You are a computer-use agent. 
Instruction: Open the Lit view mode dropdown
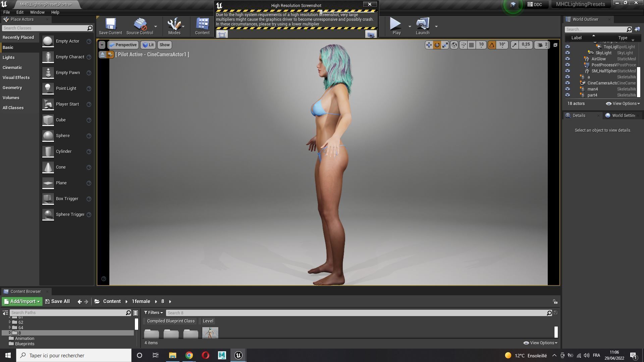coord(148,45)
